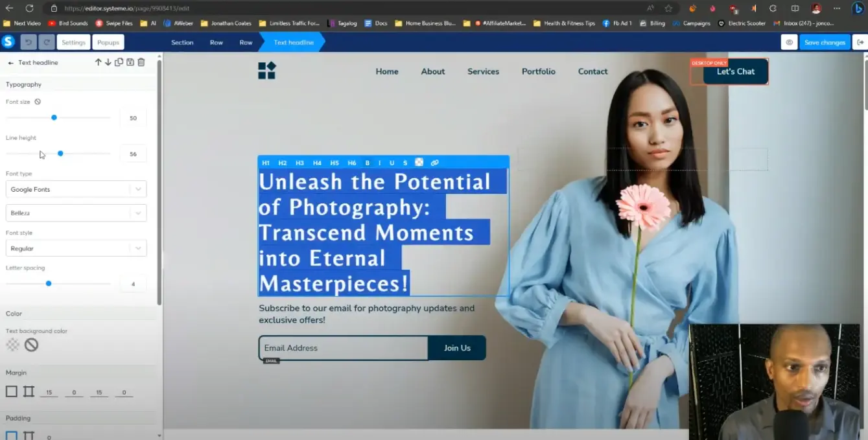Open the transparent text background color picker
This screenshot has width=868, height=440.
point(12,345)
